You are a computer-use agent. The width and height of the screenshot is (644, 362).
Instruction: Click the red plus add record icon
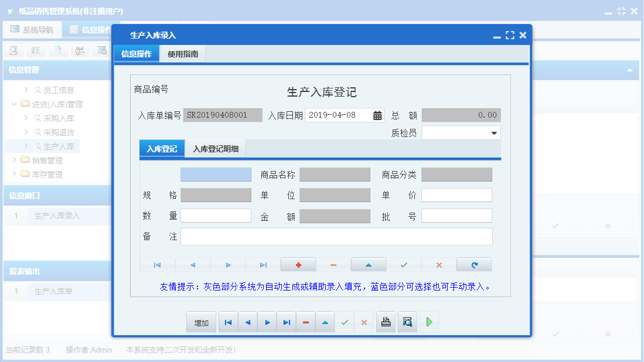[298, 264]
